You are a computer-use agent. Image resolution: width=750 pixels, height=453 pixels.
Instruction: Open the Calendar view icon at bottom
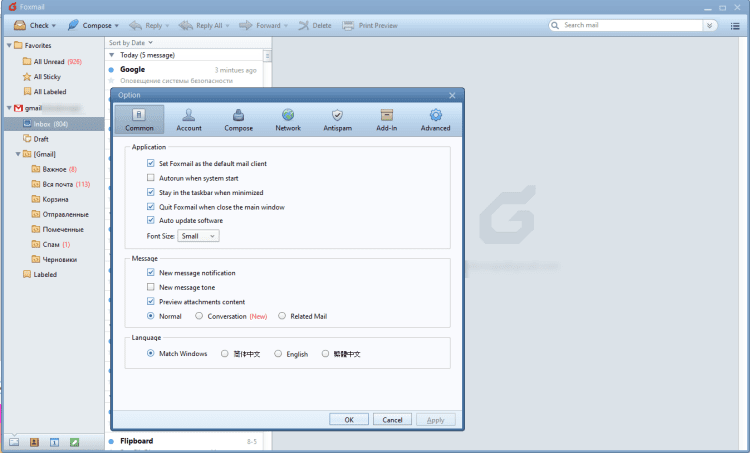(x=55, y=442)
